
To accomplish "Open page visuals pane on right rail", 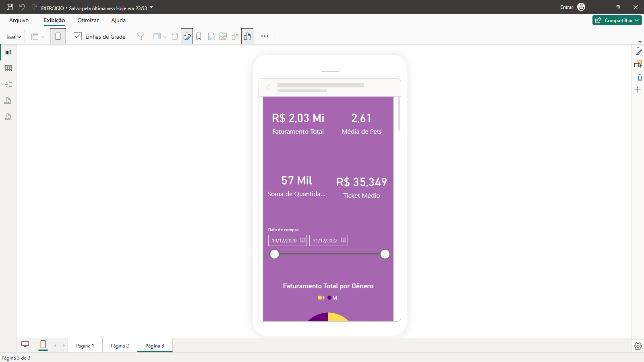I will [x=638, y=77].
